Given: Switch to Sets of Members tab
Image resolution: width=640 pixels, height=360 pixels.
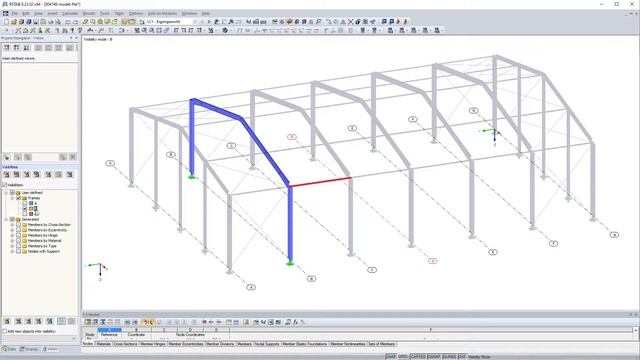Looking at the screenshot, I should point(382,344).
